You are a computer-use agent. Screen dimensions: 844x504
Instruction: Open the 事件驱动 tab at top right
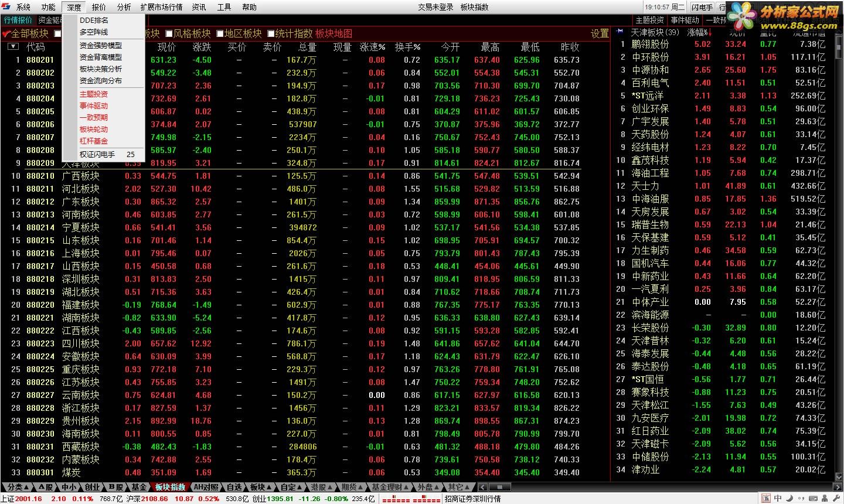coord(685,20)
